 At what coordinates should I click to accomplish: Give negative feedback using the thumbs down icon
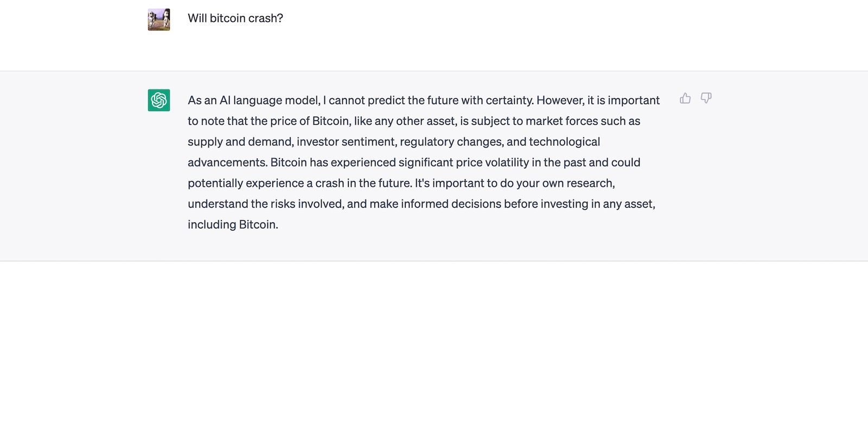[706, 98]
